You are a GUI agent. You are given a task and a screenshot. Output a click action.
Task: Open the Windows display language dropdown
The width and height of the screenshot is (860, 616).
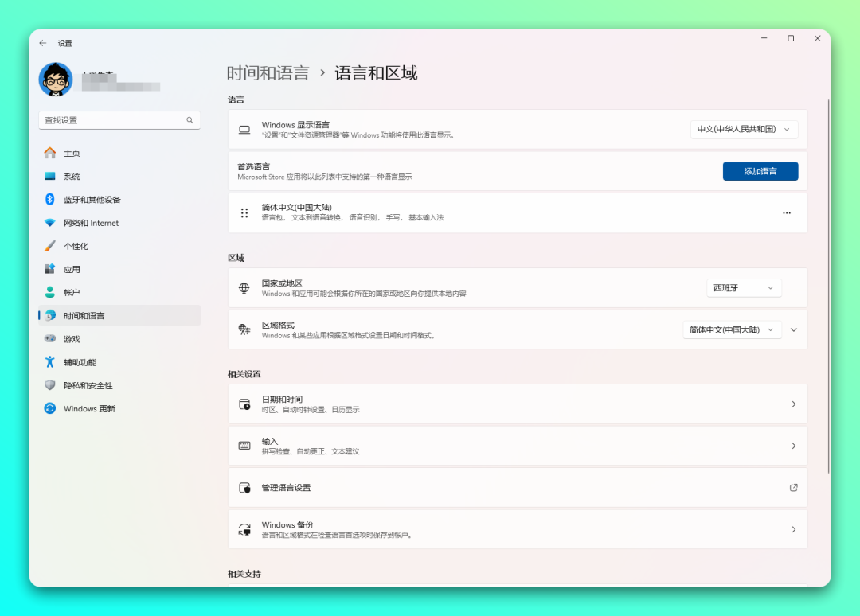(x=744, y=129)
